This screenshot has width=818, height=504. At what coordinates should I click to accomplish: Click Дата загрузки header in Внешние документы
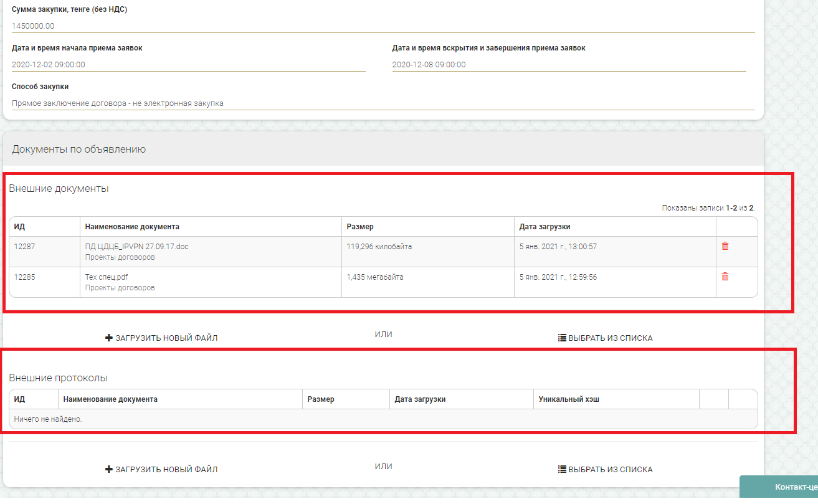pyautogui.click(x=545, y=227)
